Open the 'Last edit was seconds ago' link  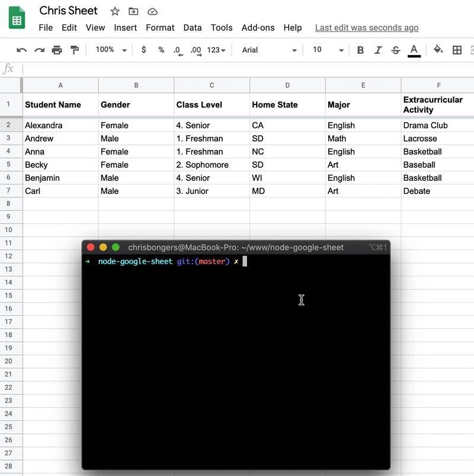pyautogui.click(x=367, y=28)
